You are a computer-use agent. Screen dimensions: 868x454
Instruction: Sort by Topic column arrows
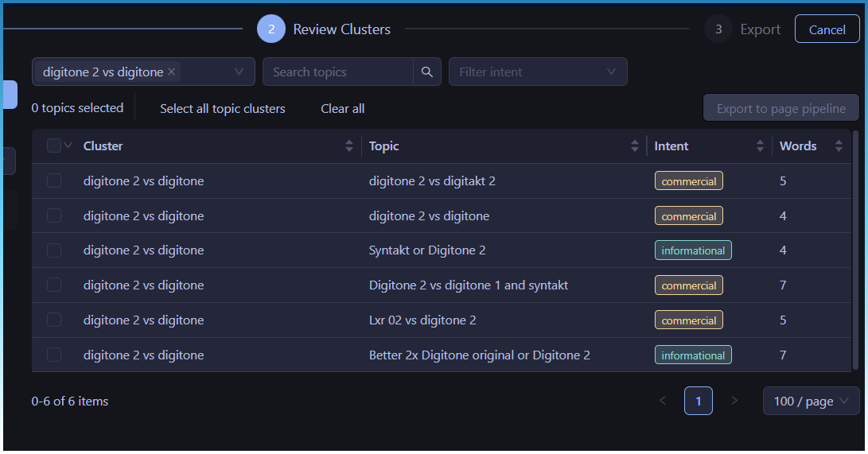(x=634, y=146)
